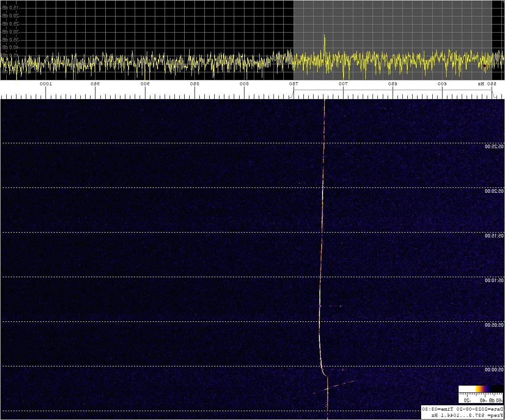Click the 05:25:00 time marker label
Screen dimensions: 505x420
[494, 146]
